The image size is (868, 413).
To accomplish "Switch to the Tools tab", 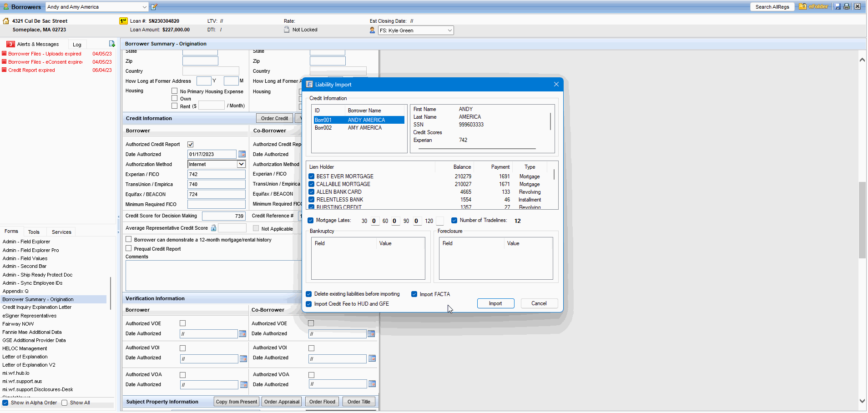I will coord(34,232).
